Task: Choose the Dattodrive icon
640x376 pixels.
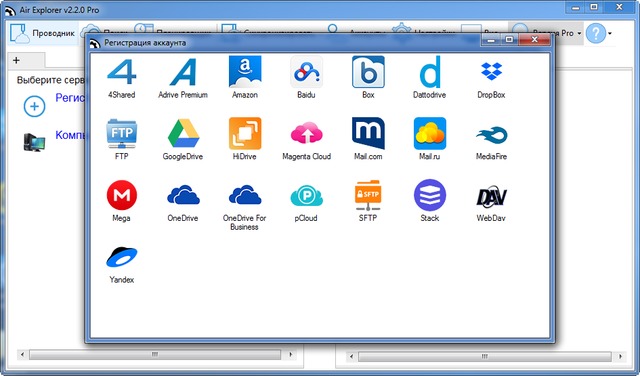Action: coord(430,72)
